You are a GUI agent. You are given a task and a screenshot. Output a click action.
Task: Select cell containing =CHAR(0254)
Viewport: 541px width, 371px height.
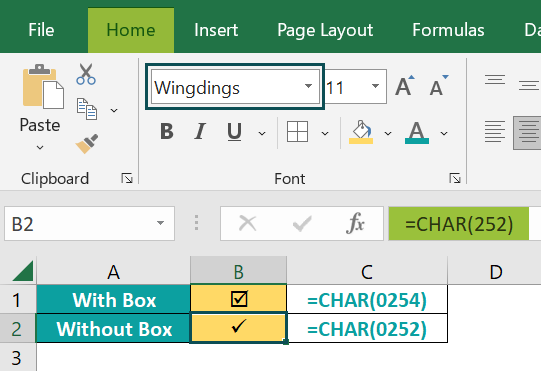point(367,299)
